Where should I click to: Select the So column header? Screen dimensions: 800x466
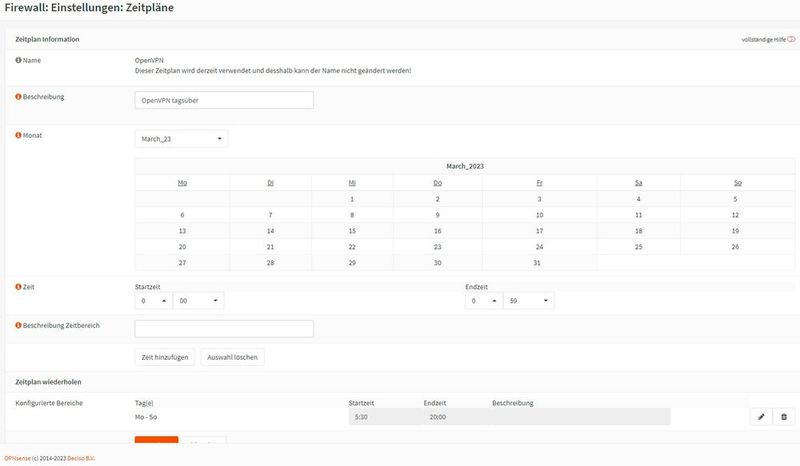coord(737,183)
